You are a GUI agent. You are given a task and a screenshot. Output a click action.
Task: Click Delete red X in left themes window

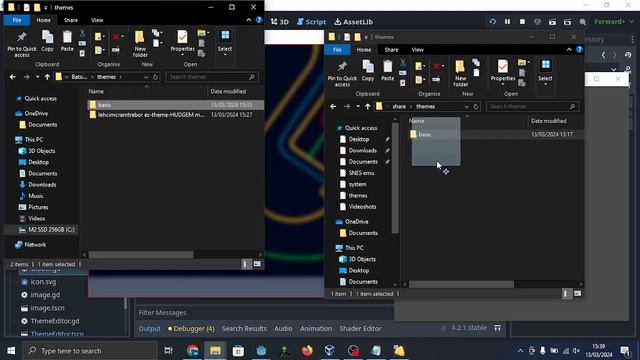[x=116, y=37]
